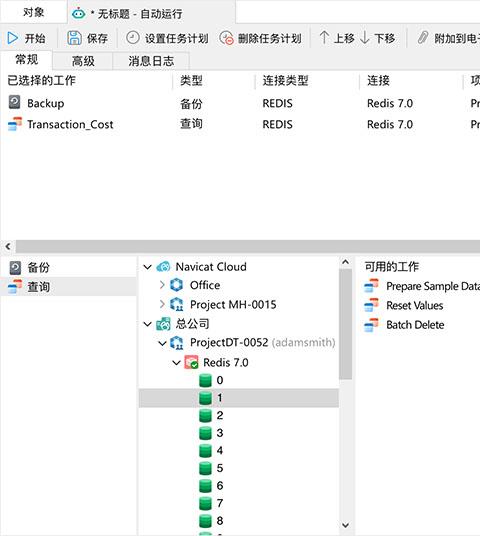Open the 高级 (Advanced) tab
The image size is (480, 536).
click(83, 61)
